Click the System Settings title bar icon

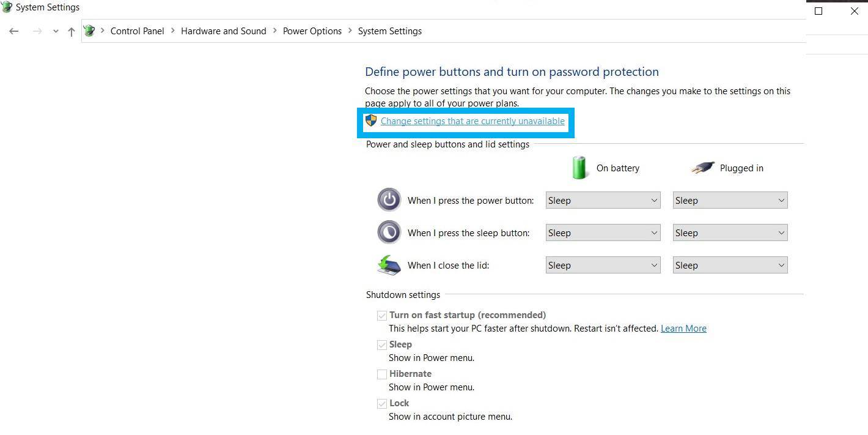coord(6,7)
